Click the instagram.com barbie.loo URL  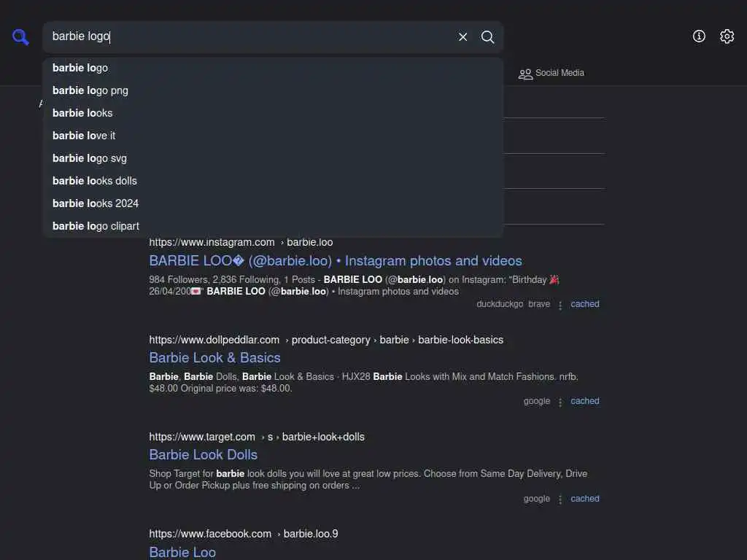(241, 242)
